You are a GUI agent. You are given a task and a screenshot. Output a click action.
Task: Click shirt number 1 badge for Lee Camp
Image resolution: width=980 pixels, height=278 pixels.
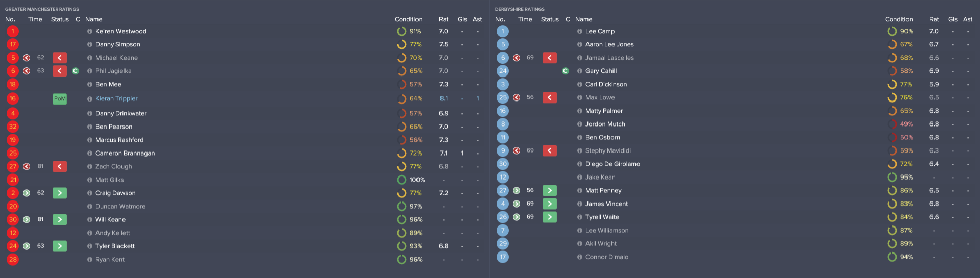click(503, 31)
